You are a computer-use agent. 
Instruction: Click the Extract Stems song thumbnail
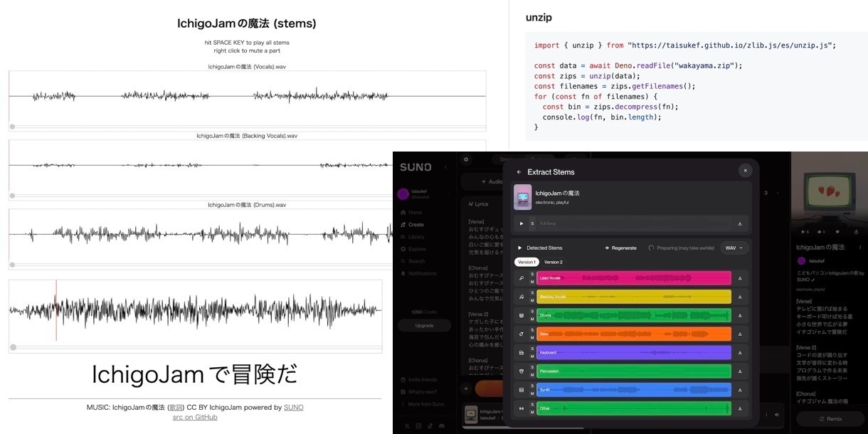(x=522, y=197)
